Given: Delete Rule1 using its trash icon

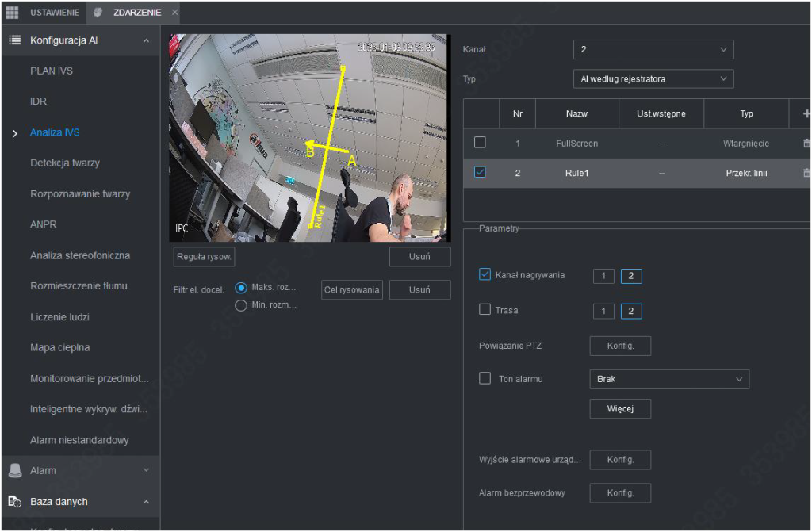Looking at the screenshot, I should [806, 173].
